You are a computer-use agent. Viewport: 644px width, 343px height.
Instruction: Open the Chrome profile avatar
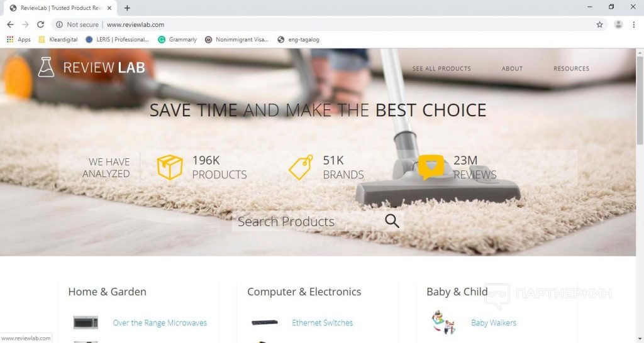point(618,24)
